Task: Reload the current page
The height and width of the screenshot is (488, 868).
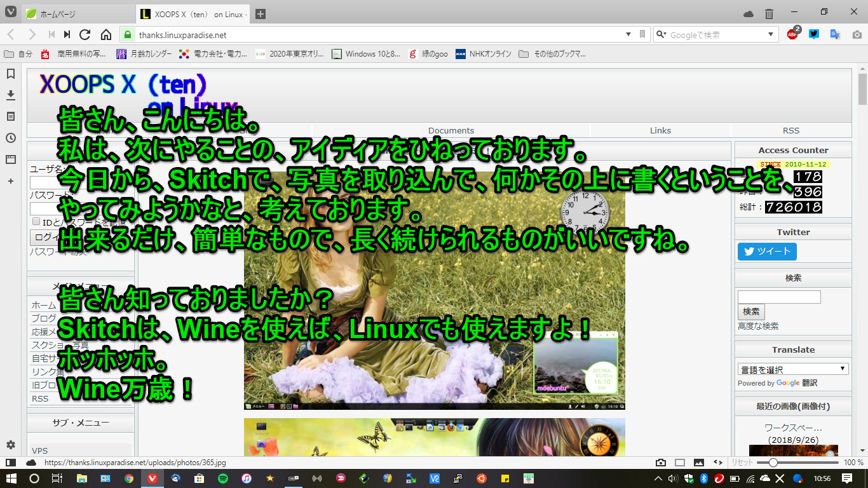Action: click(x=85, y=34)
